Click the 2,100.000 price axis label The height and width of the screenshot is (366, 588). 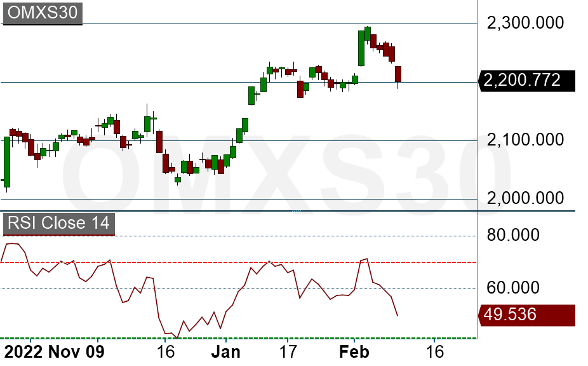point(525,140)
